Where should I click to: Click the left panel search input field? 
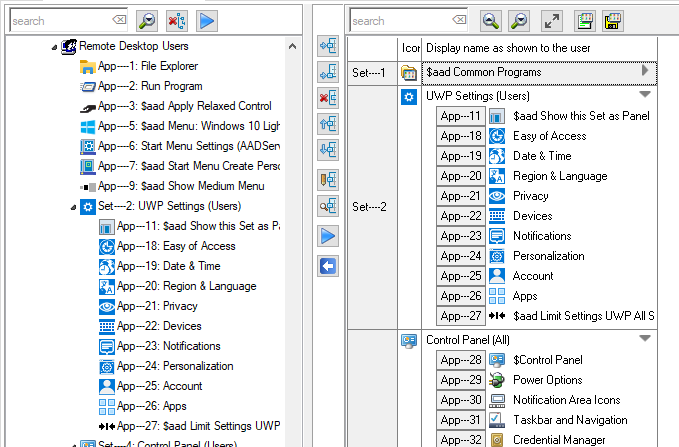point(58,20)
